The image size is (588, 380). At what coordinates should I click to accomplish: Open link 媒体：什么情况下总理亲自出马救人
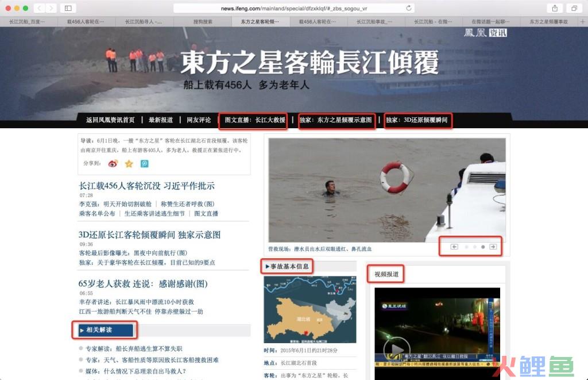[136, 371]
